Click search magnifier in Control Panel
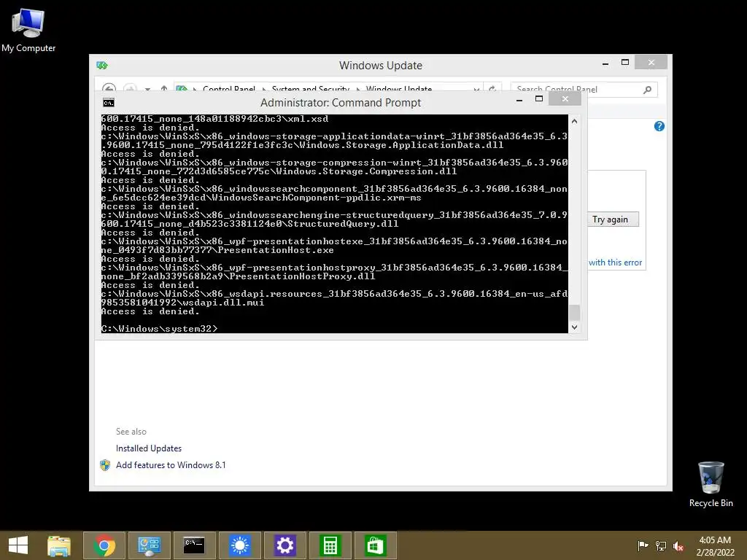The height and width of the screenshot is (560, 747). click(648, 89)
